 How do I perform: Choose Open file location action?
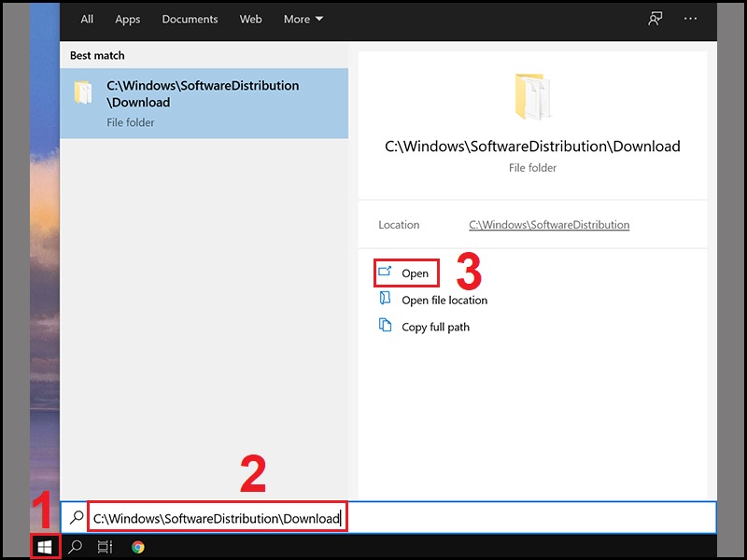point(444,300)
